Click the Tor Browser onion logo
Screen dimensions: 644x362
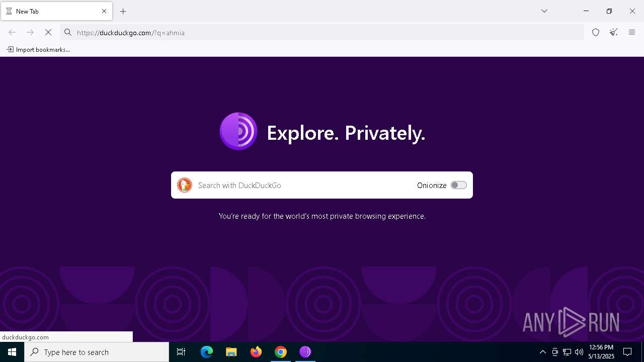pos(238,131)
